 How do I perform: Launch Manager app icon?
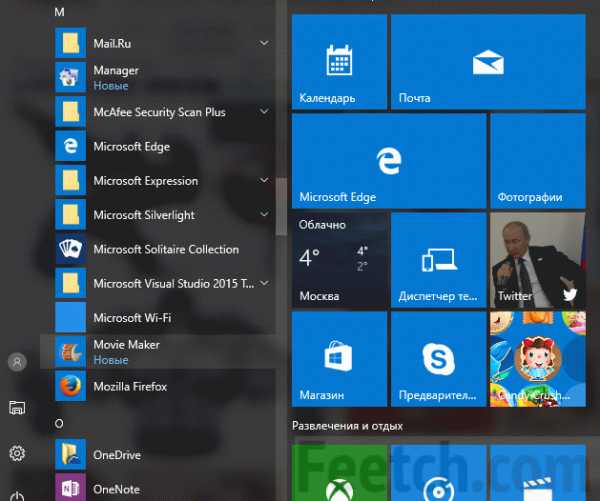(x=70, y=77)
